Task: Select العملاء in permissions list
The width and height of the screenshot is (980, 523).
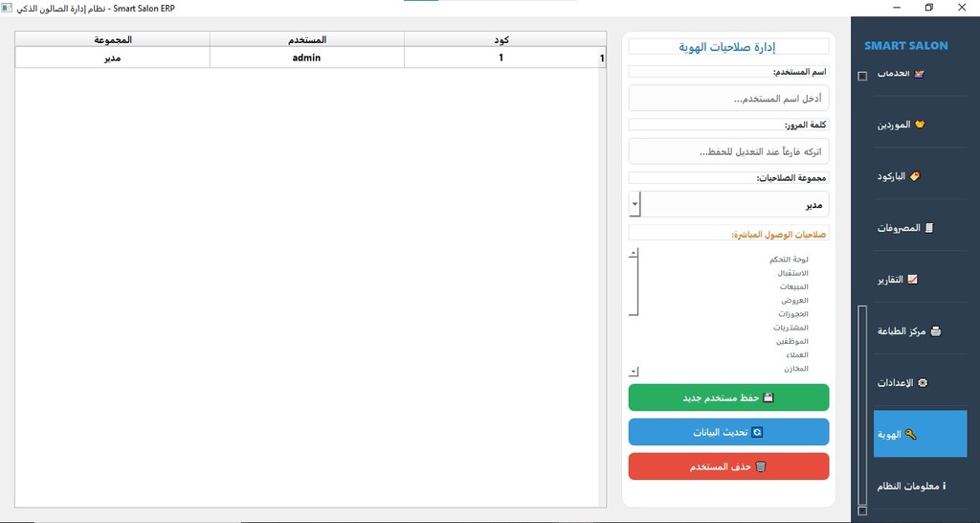Action: click(x=797, y=355)
